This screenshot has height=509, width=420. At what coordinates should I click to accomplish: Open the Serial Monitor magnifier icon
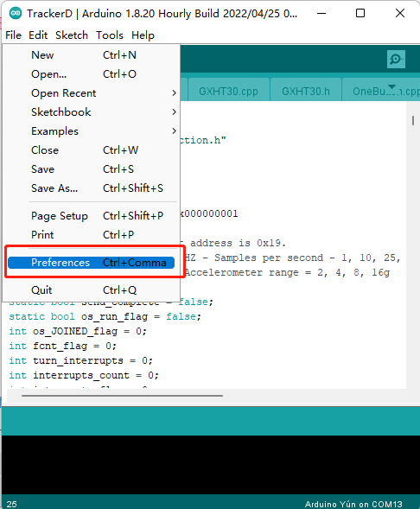(x=396, y=59)
